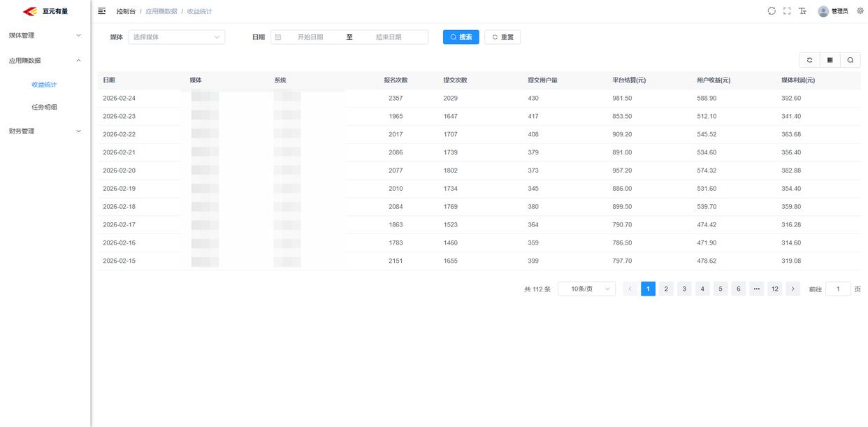868x427 pixels.
Task: Click the 提交次数 column header
Action: coord(455,80)
